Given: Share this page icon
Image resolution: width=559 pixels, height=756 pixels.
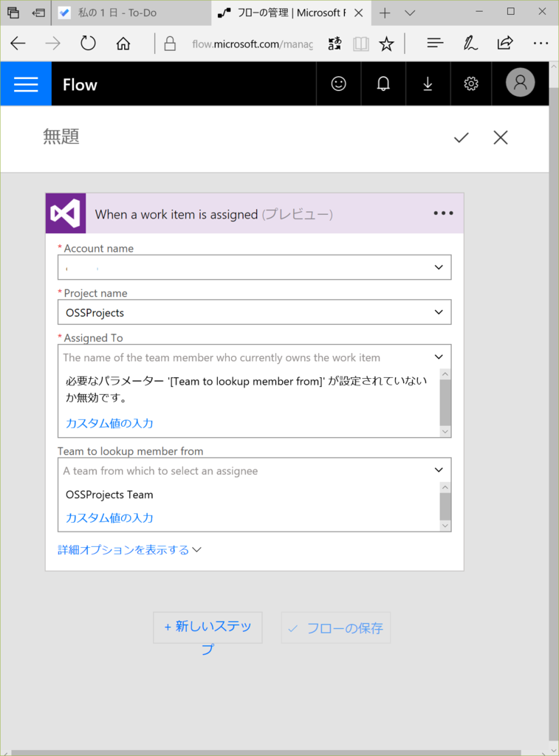Looking at the screenshot, I should pyautogui.click(x=505, y=44).
